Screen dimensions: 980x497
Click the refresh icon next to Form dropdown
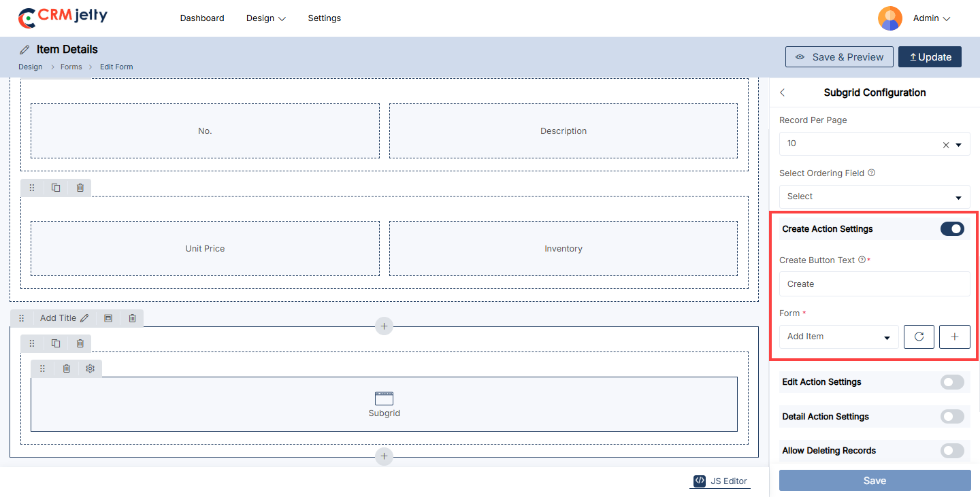[x=919, y=337]
